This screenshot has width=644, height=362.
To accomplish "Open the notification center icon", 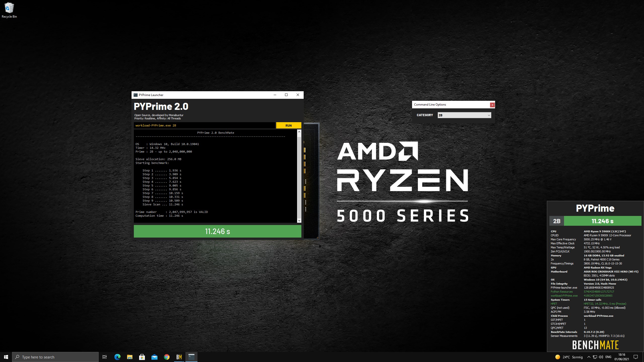I will tap(636, 357).
